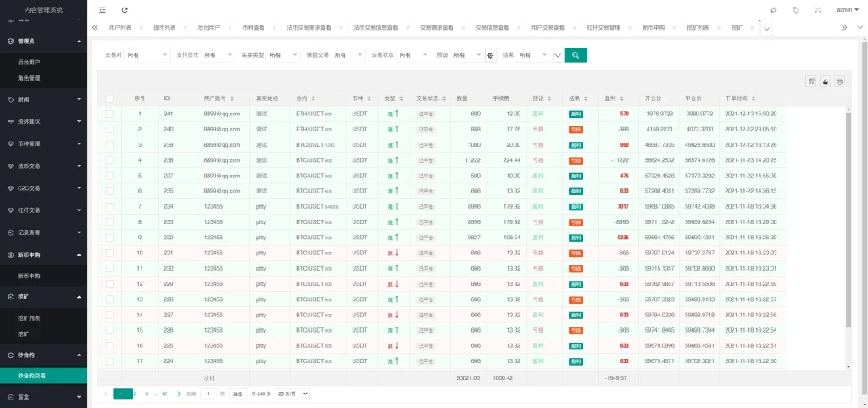Expand the 币种管理 sidebar menu
868x408 pixels.
coord(42,143)
